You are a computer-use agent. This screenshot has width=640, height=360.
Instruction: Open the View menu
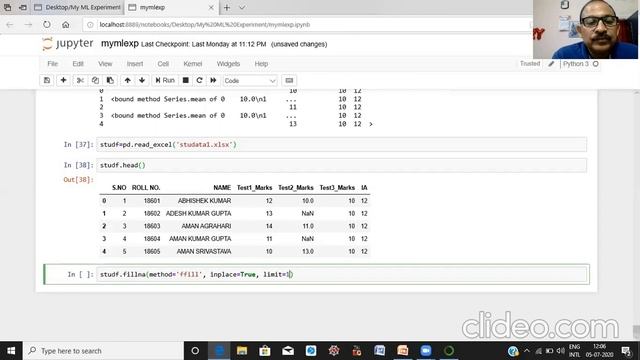(x=105, y=64)
